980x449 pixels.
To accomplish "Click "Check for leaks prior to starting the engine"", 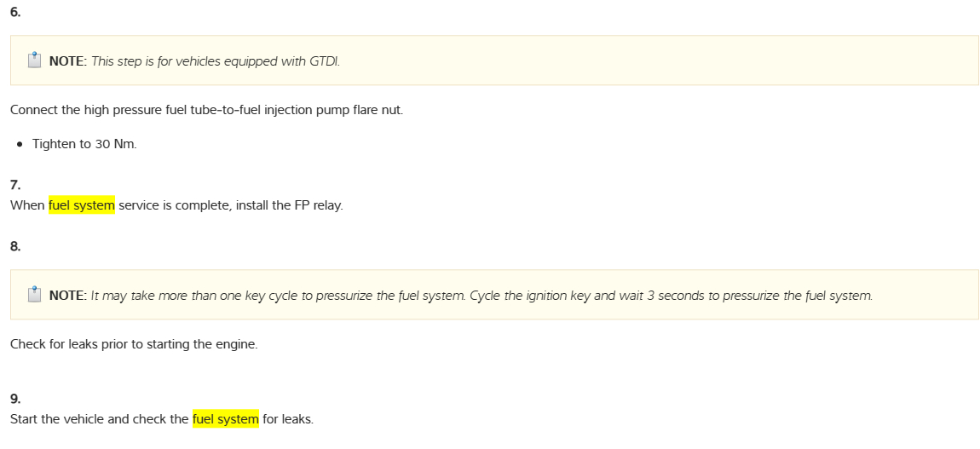I will (134, 345).
